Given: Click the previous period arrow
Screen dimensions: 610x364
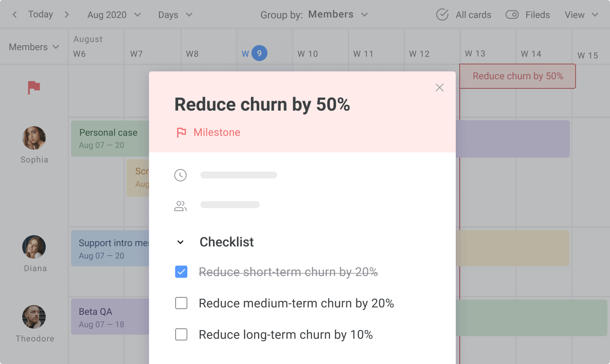Looking at the screenshot, I should (14, 15).
